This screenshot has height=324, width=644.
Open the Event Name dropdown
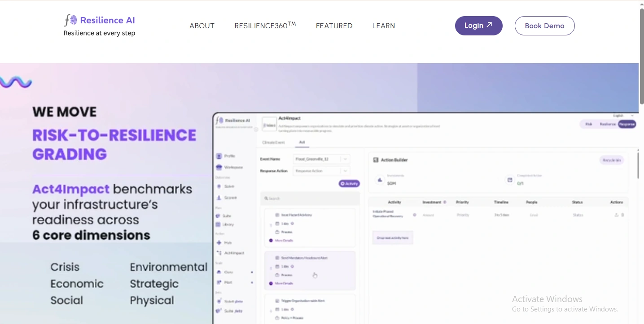[x=321, y=159]
